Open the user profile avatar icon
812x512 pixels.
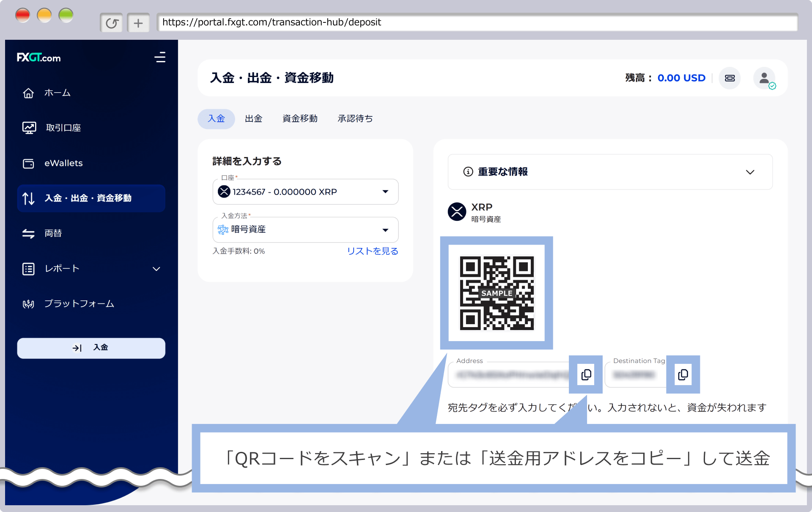point(764,78)
